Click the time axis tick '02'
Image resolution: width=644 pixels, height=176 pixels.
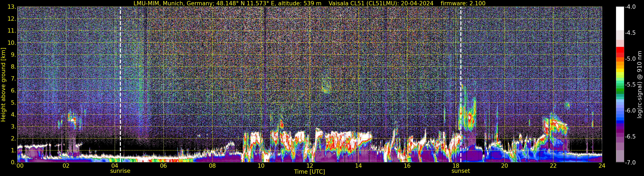coord(66,166)
